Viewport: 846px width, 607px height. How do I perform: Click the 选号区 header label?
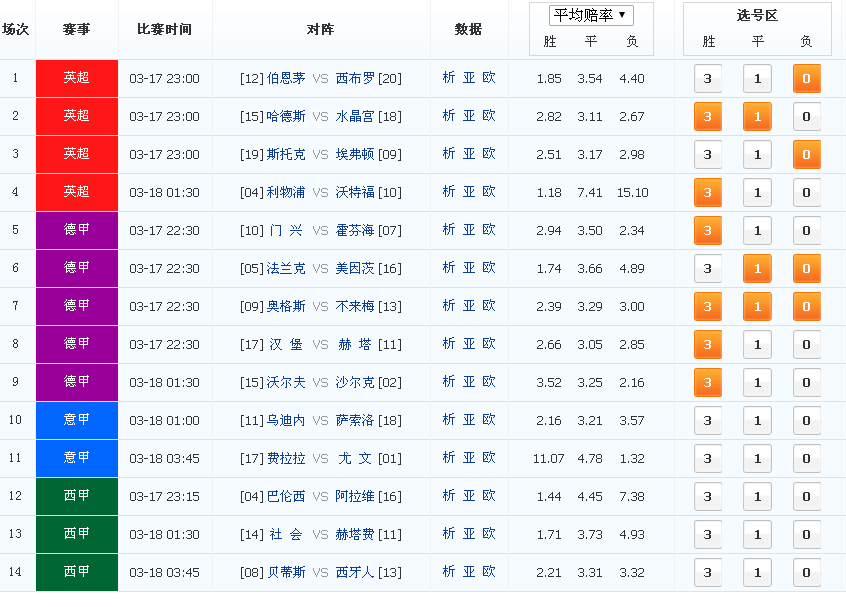[758, 15]
